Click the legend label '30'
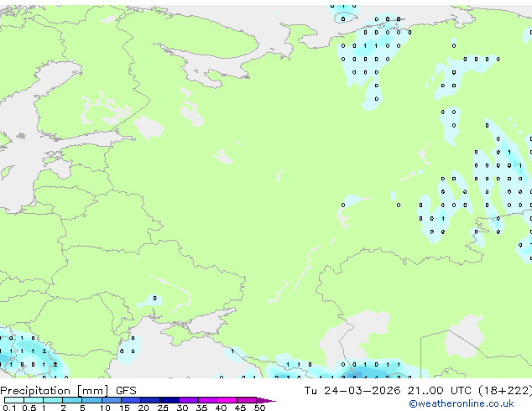The image size is (532, 411). tap(182, 408)
